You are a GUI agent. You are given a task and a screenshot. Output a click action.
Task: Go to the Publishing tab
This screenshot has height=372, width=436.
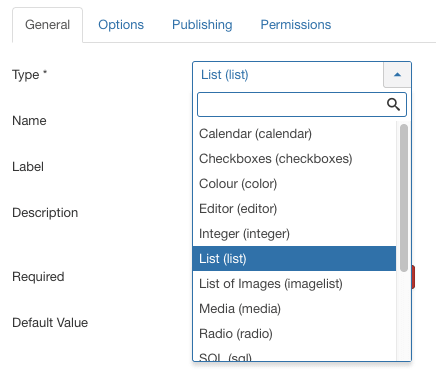[x=202, y=25]
